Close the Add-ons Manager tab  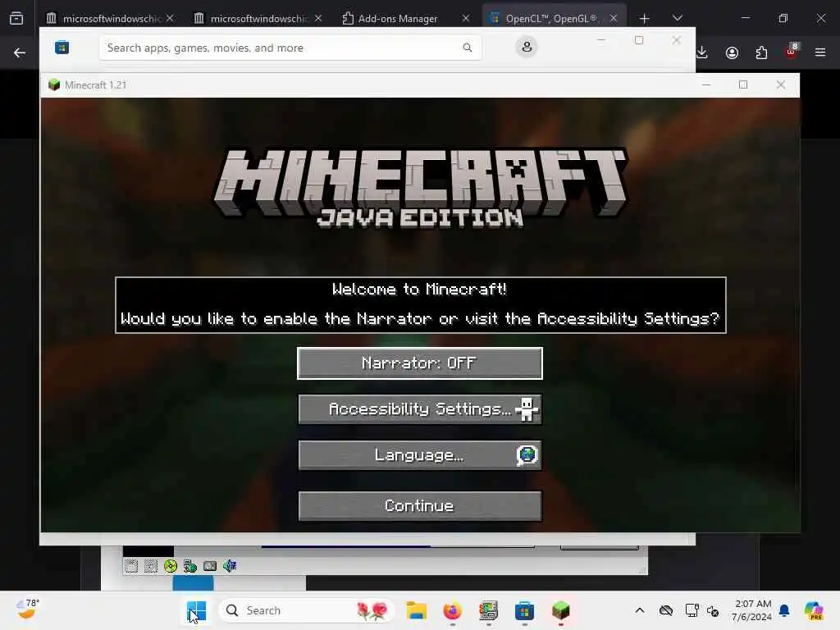pyautogui.click(x=466, y=18)
